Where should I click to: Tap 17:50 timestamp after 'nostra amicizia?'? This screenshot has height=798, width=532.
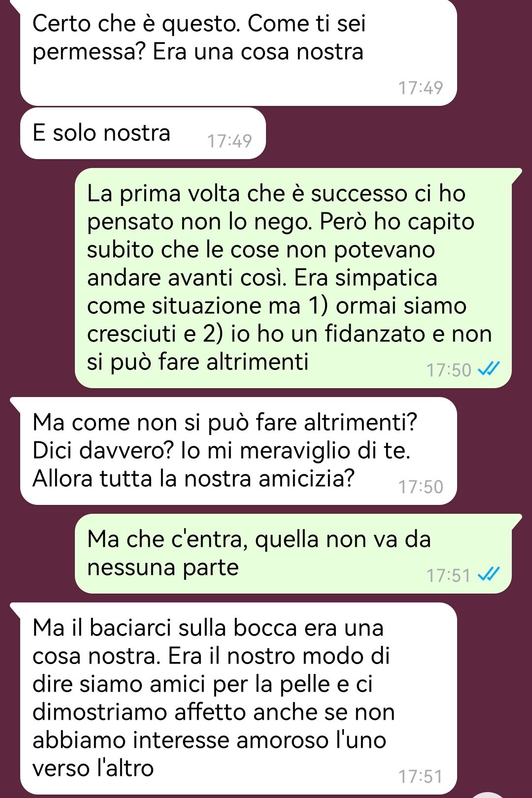point(421,487)
